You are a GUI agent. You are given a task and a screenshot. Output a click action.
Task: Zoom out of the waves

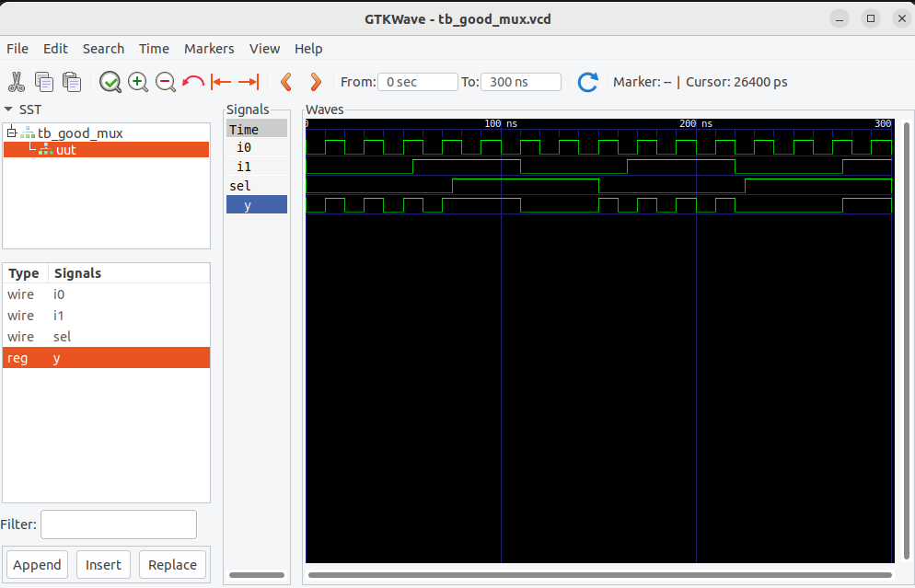point(166,82)
